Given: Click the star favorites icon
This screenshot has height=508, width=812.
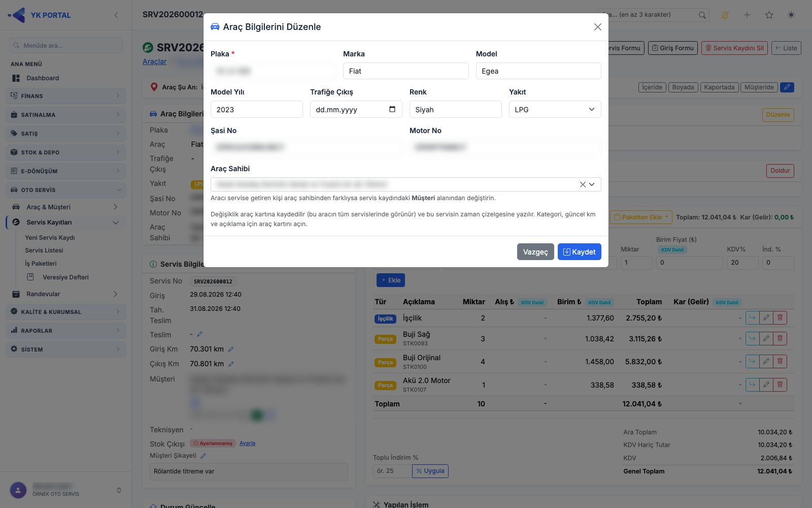Looking at the screenshot, I should 769,15.
